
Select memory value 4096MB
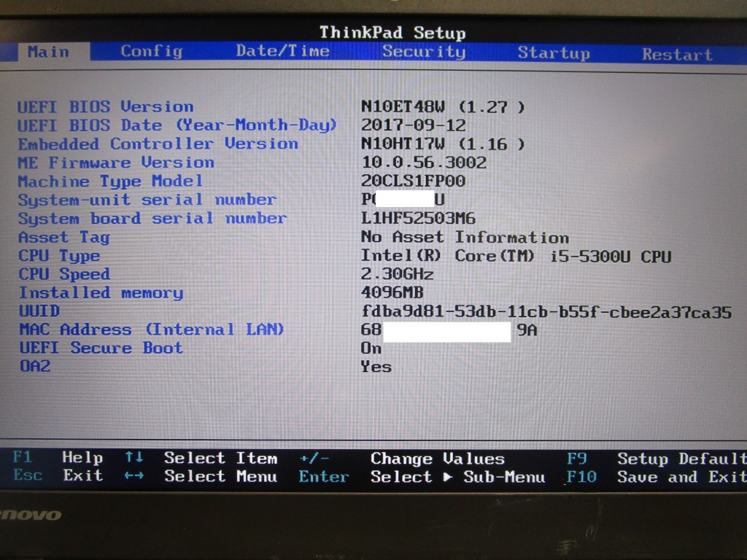point(392,292)
